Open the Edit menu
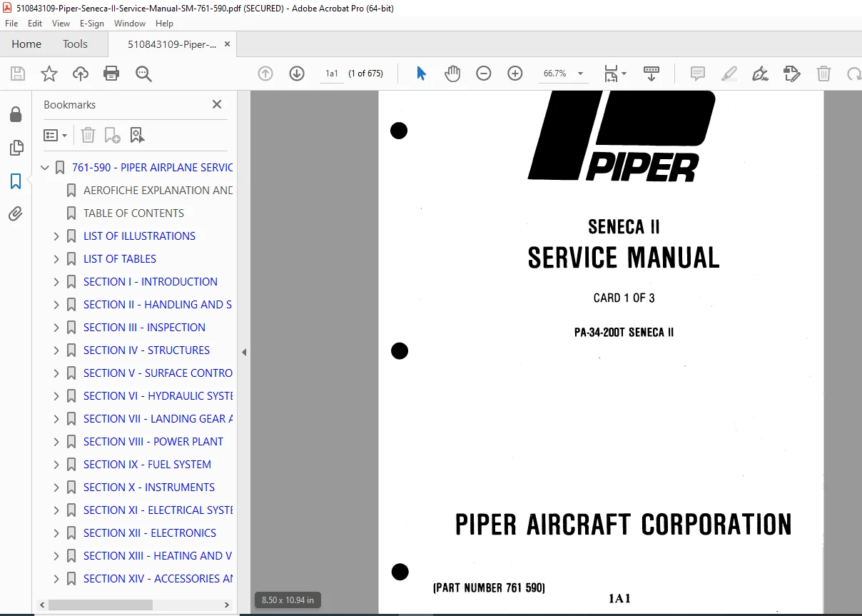The image size is (862, 616). (x=35, y=24)
